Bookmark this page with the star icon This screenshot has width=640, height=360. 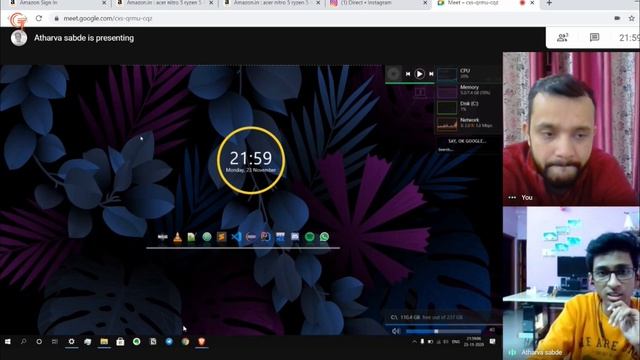pyautogui.click(x=631, y=18)
